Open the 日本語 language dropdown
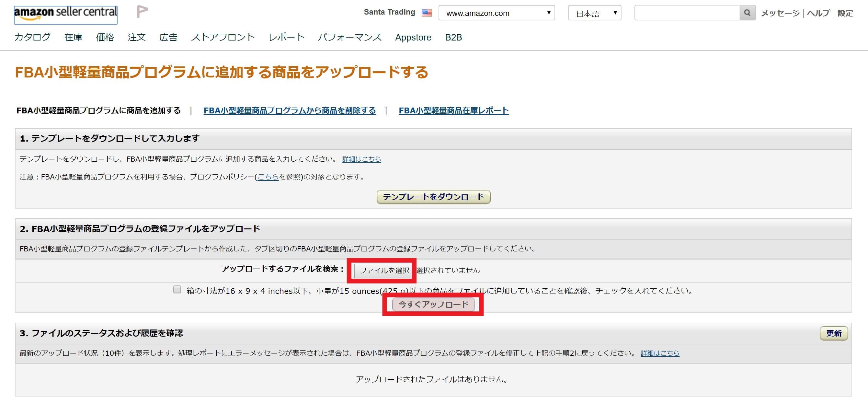 [x=595, y=13]
